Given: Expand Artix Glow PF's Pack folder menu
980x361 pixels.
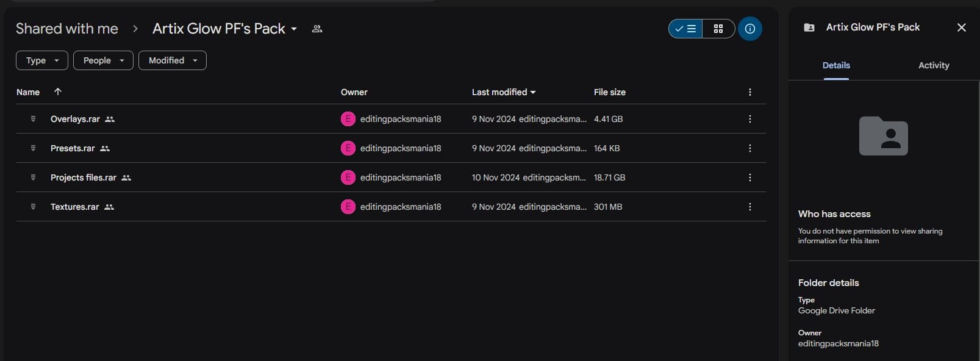Looking at the screenshot, I should pyautogui.click(x=225, y=29).
